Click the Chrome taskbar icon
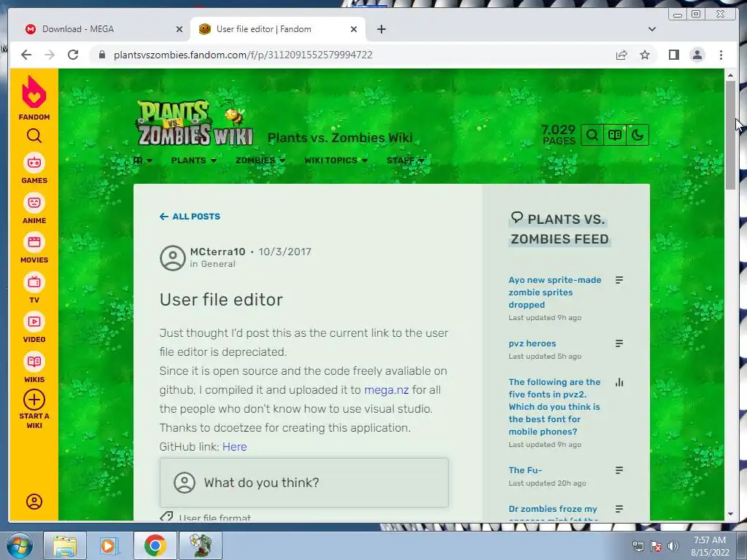 pos(155,545)
